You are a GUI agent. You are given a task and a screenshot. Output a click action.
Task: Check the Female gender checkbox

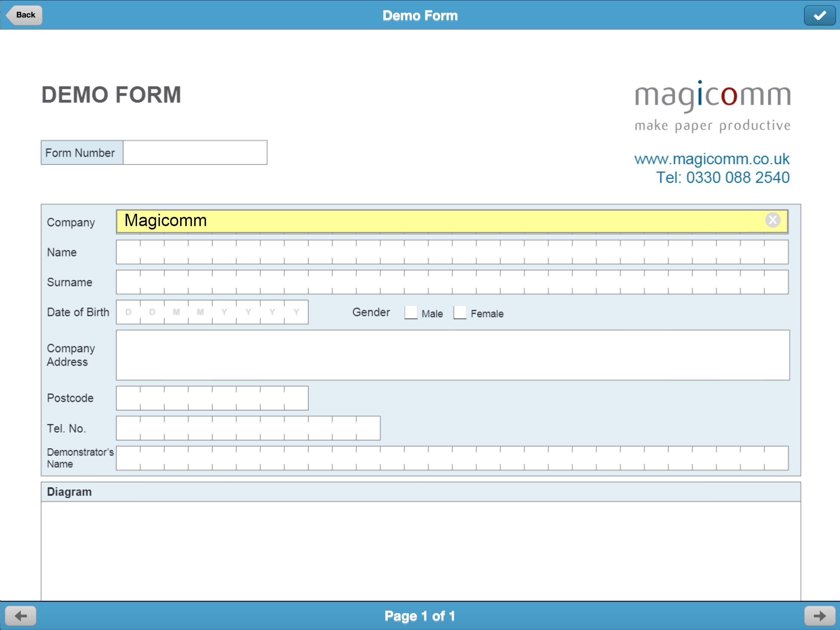coord(460,313)
